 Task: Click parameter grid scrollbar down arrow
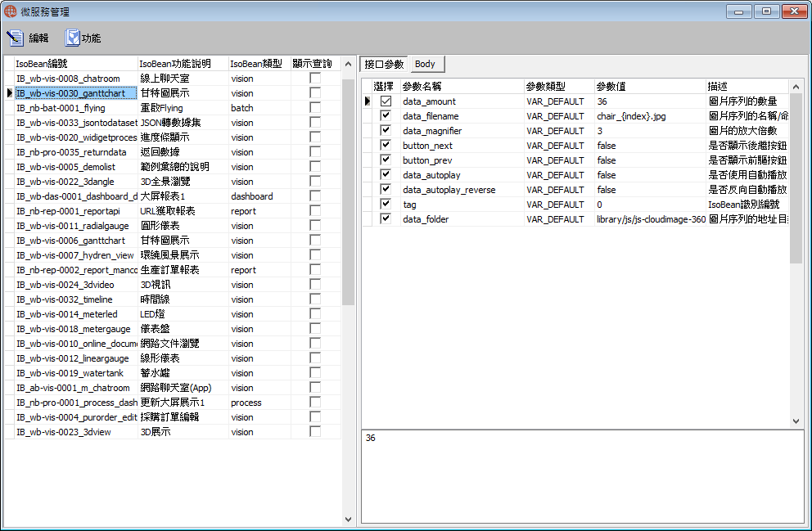(796, 421)
